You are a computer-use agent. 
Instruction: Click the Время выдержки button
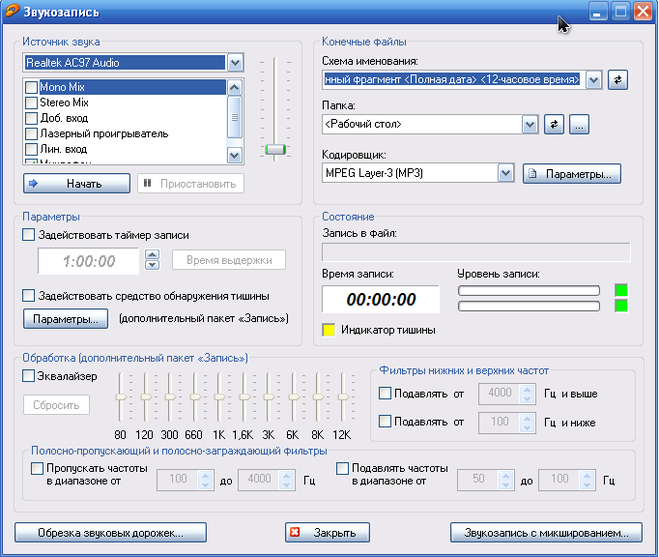tap(229, 260)
